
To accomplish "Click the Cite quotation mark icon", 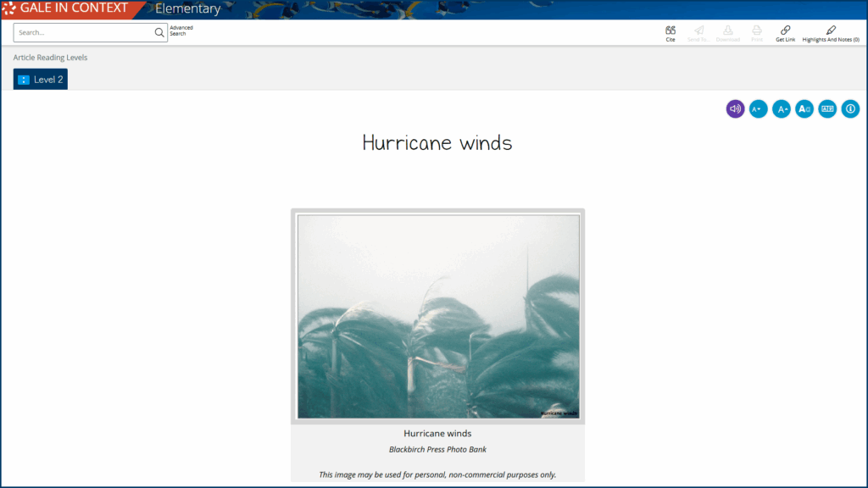I will [x=670, y=30].
